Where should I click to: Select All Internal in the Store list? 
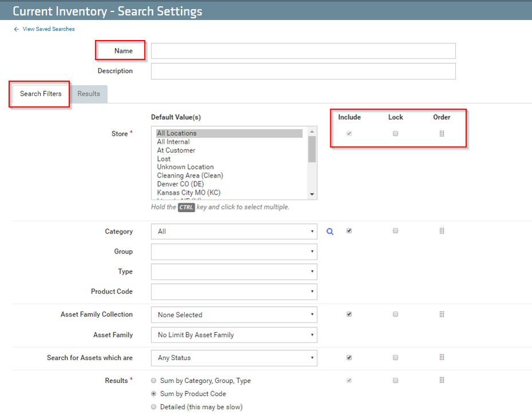pyautogui.click(x=230, y=142)
